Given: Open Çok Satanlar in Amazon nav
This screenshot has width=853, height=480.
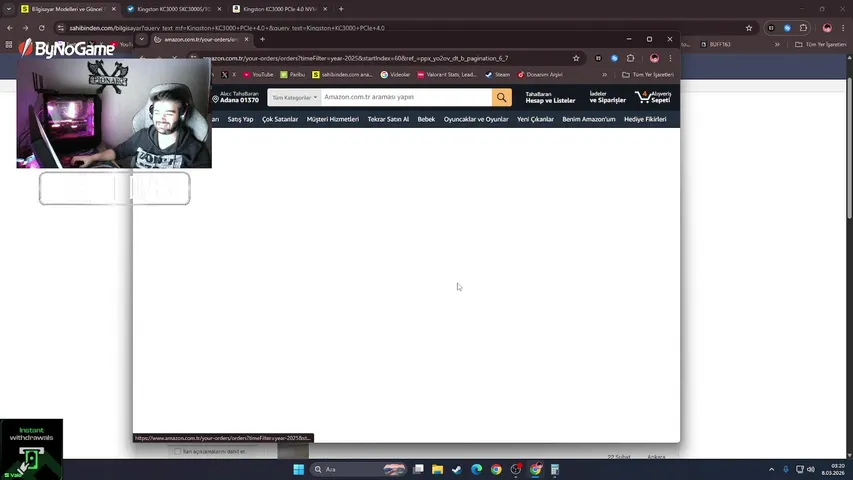Looking at the screenshot, I should [x=280, y=119].
